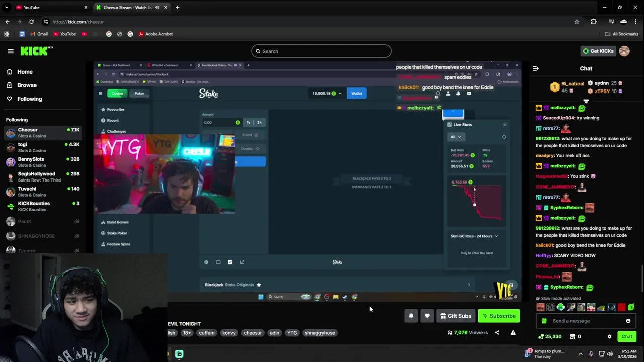Click the first emote in quick emote row
This screenshot has height=362, width=644.
pyautogui.click(x=540, y=307)
